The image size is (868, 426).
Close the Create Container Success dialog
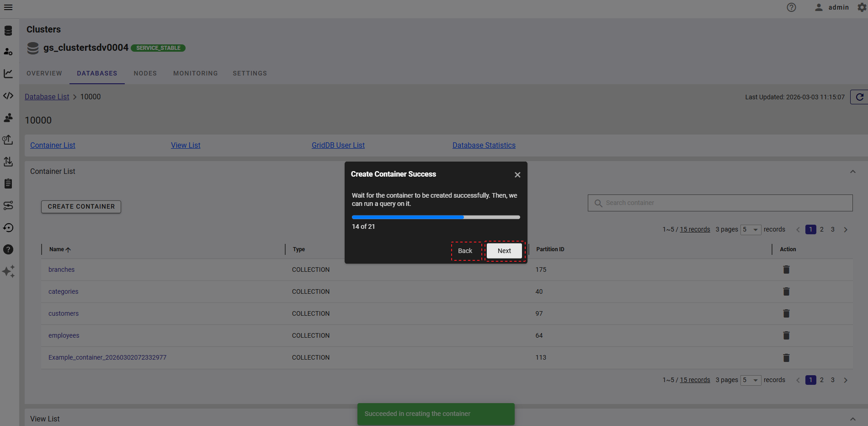point(517,175)
